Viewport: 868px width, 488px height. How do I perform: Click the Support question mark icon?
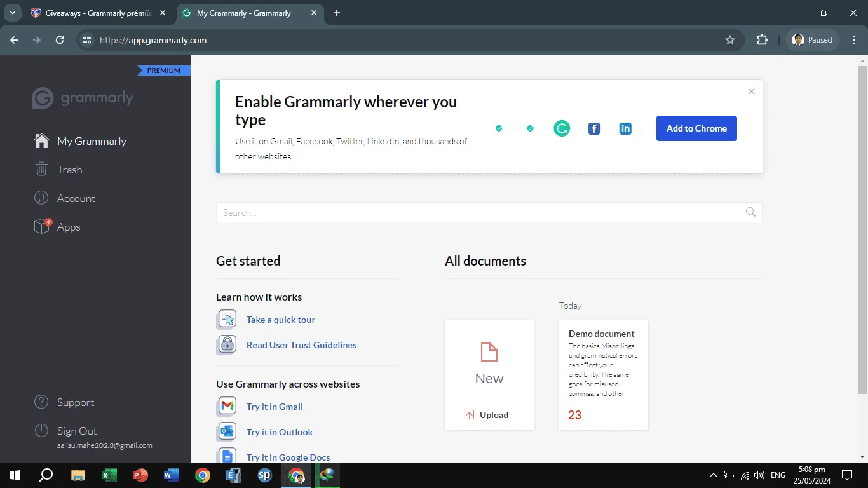click(41, 402)
